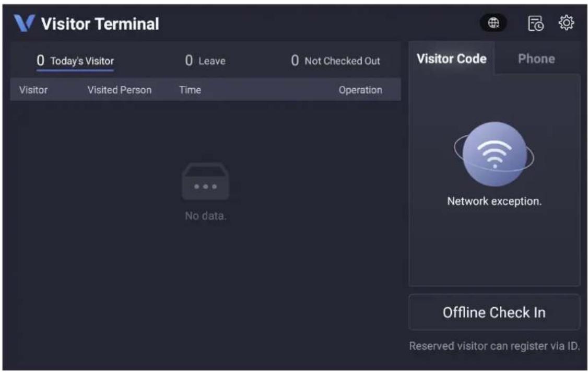The image size is (588, 372).
Task: Start Offline Check In
Action: 494,312
